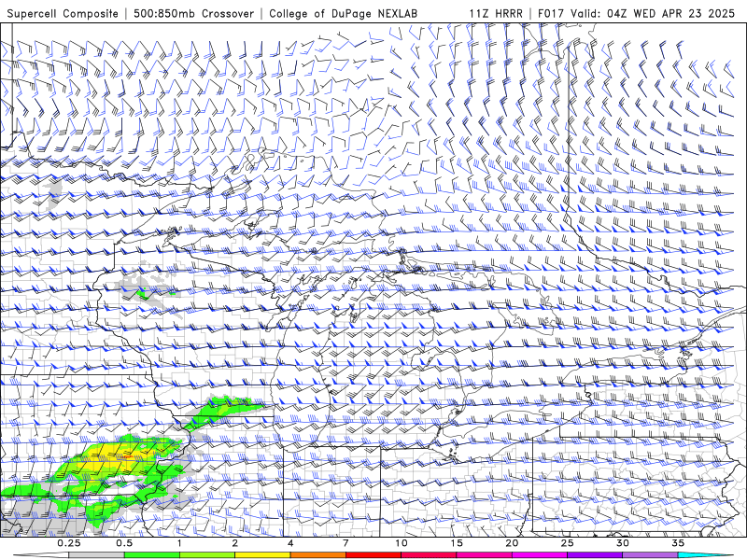Click the '0.5' color scale label
Screen dimensions: 747x560
coord(124,543)
